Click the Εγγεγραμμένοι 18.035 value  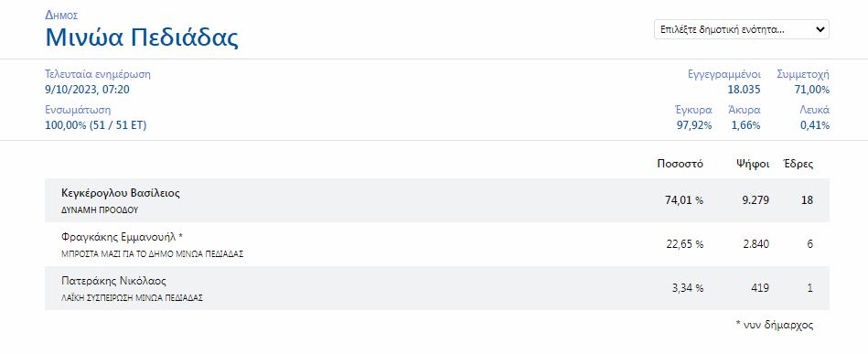(744, 90)
